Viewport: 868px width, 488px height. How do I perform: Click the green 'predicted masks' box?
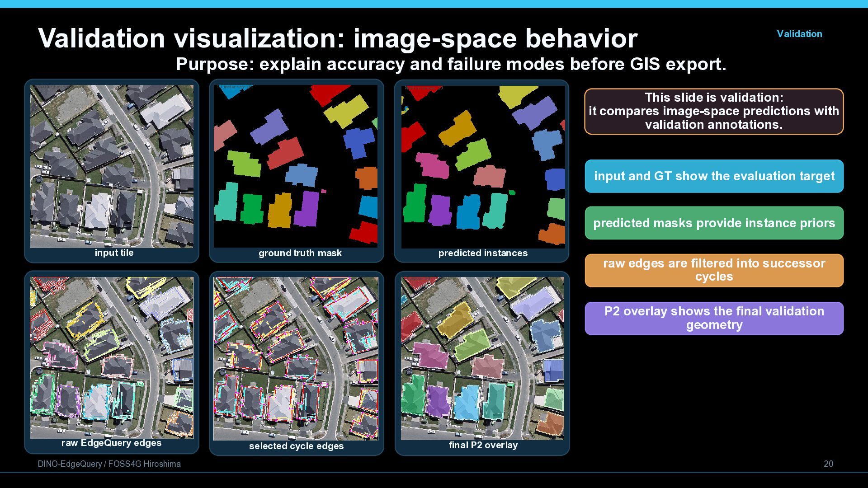(714, 223)
